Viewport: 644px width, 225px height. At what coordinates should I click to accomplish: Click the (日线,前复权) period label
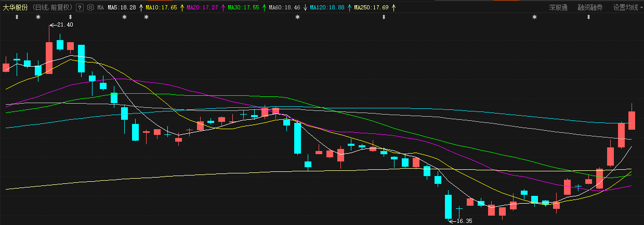tap(52, 8)
